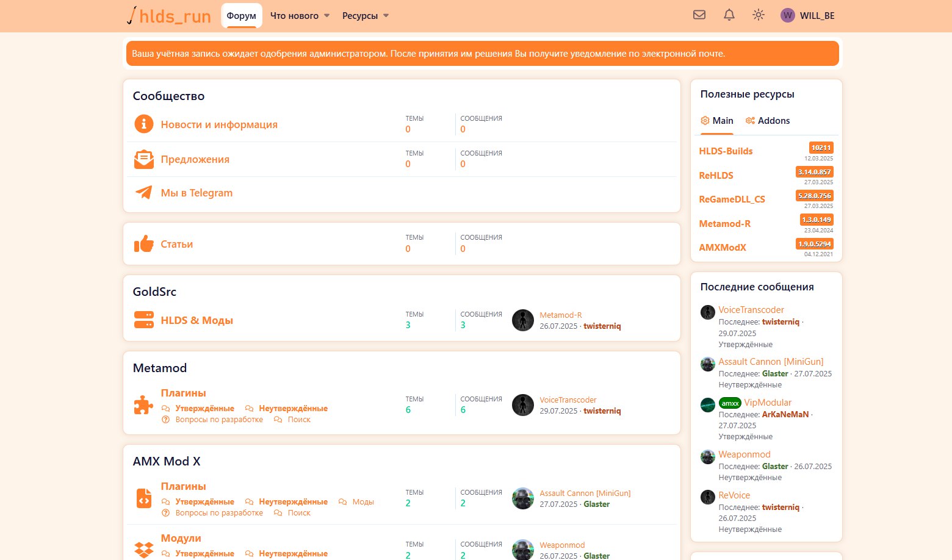Click the 10211 HLDS-Builds version badge
This screenshot has width=952, height=560.
(x=821, y=148)
